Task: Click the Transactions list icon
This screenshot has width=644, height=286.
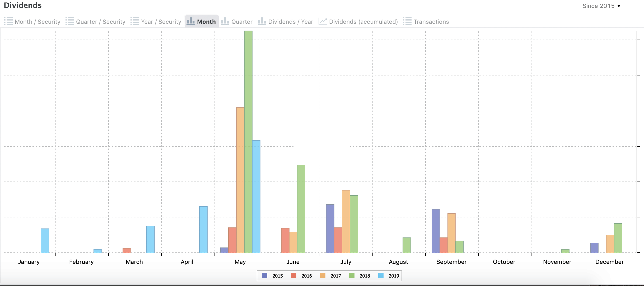Action: coord(407,21)
